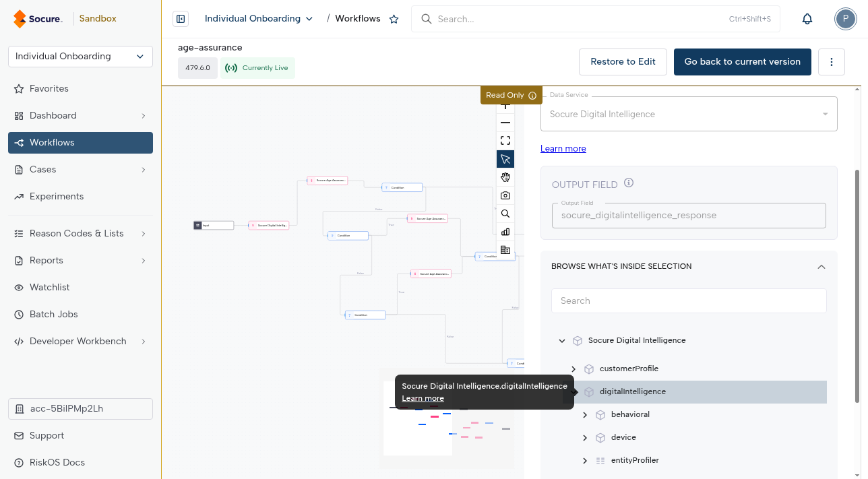
Task: Click the top search field
Action: [596, 19]
